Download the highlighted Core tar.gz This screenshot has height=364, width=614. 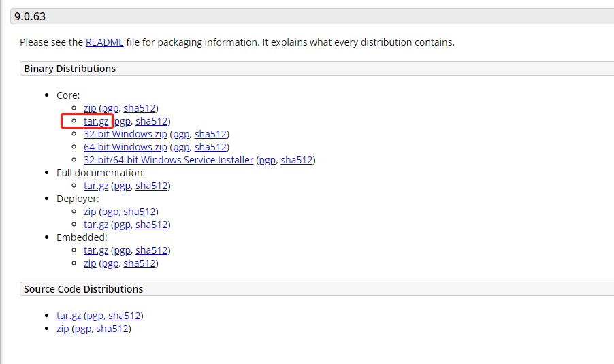pyautogui.click(x=96, y=121)
